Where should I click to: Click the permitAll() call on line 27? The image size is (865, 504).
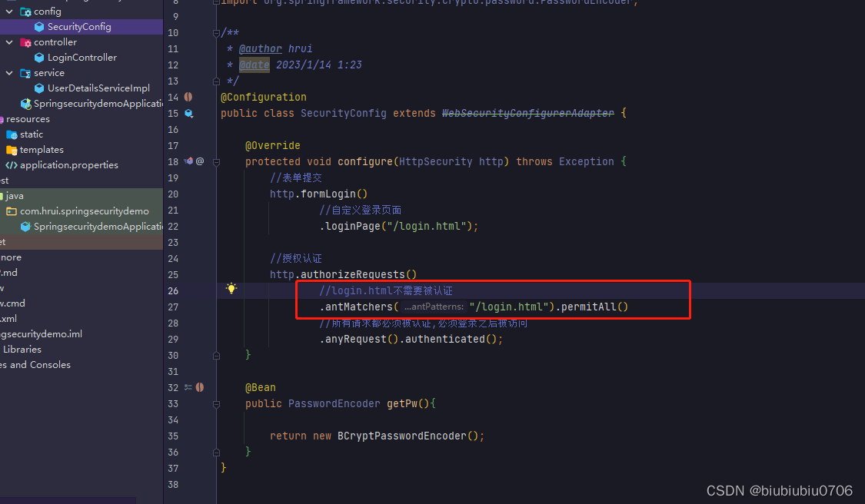[x=594, y=307]
